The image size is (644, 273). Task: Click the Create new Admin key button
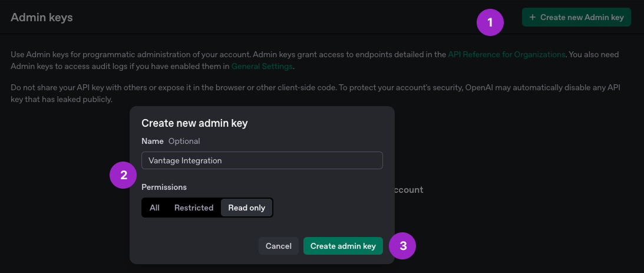(576, 17)
